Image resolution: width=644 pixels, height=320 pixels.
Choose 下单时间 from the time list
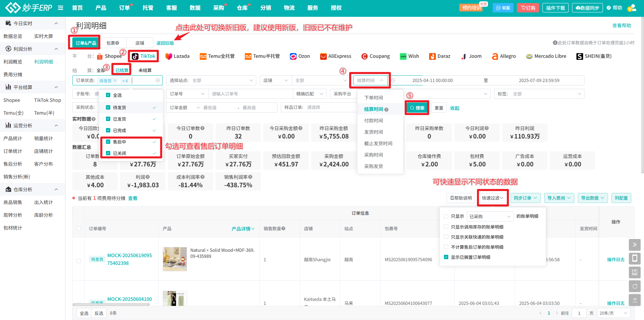(374, 98)
